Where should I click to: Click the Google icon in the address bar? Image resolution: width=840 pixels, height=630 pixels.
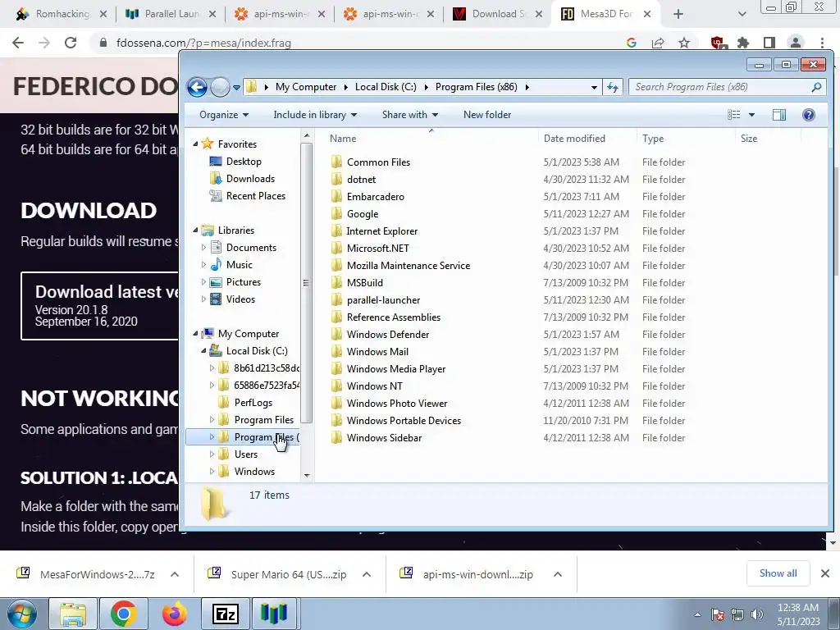click(x=632, y=43)
